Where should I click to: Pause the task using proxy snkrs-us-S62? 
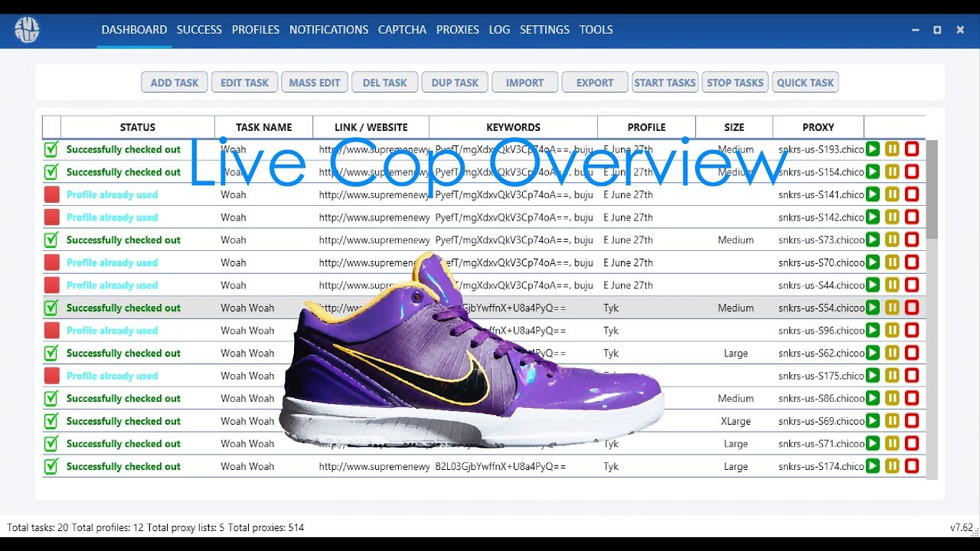coord(892,353)
